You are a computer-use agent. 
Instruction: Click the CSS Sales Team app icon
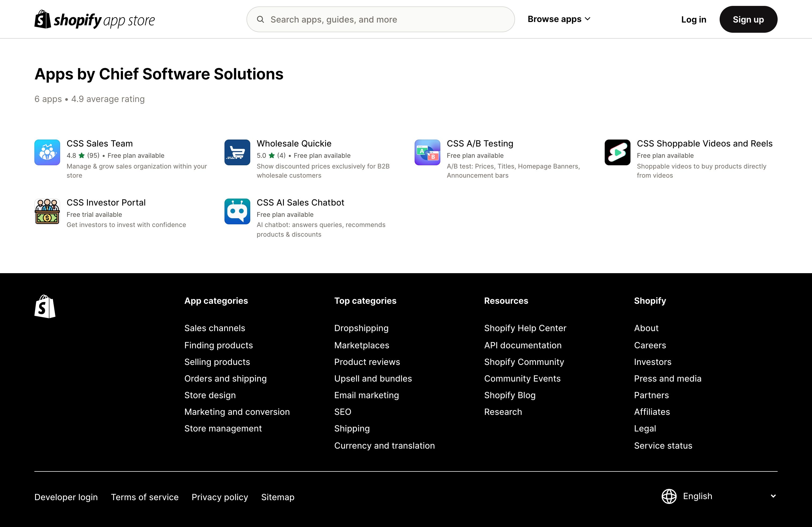(x=47, y=152)
